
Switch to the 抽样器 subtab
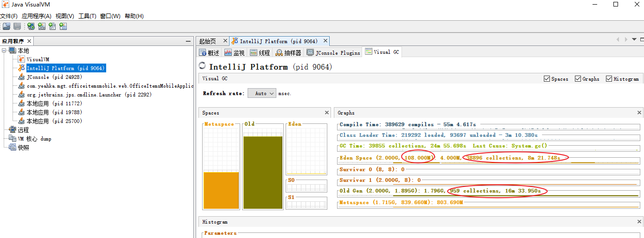click(288, 53)
